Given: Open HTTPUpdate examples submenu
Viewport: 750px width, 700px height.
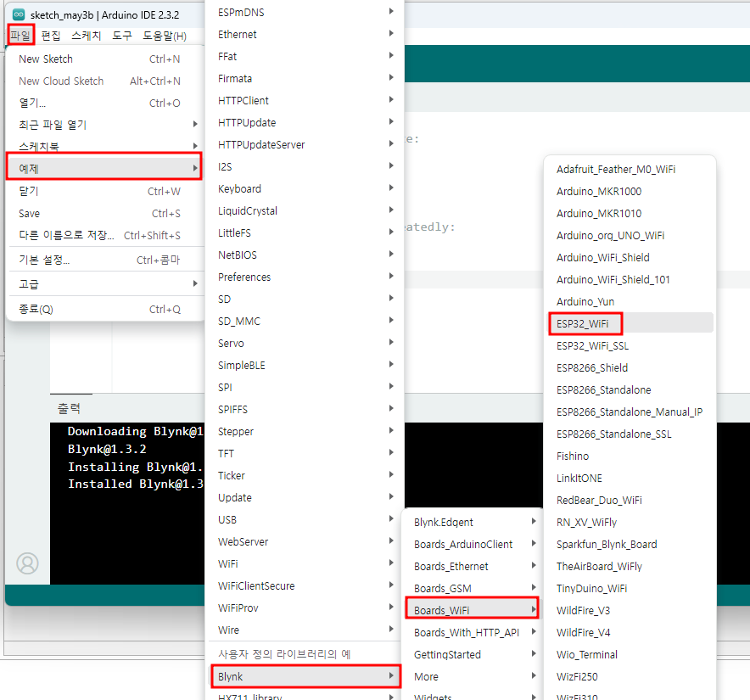Looking at the screenshot, I should [x=305, y=122].
